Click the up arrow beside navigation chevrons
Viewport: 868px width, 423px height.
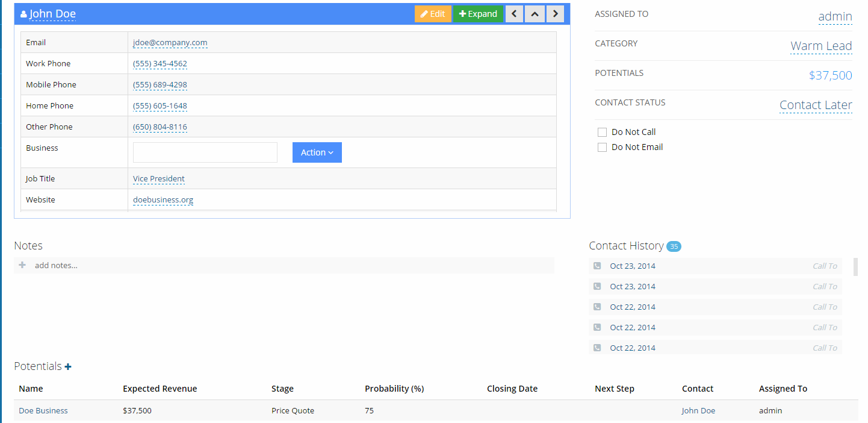click(x=535, y=13)
